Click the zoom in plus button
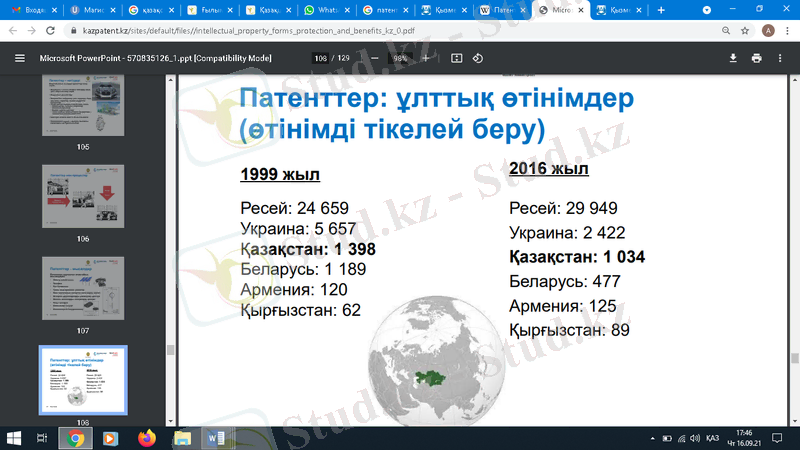 click(x=426, y=58)
